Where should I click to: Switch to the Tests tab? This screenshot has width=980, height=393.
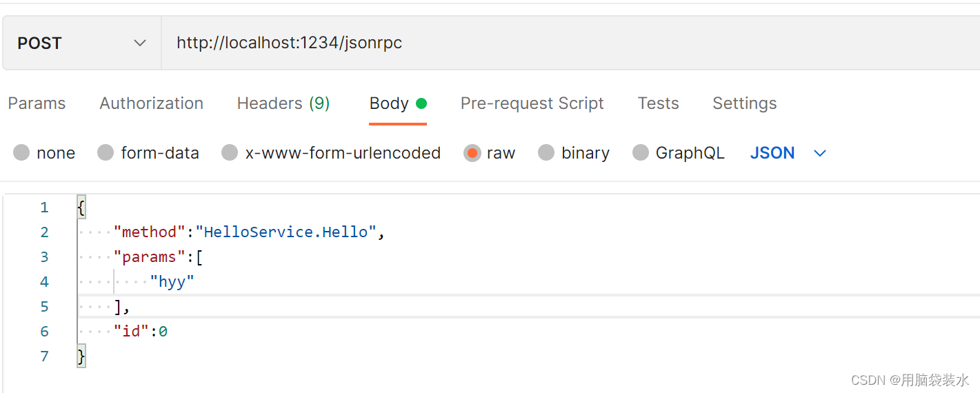click(x=658, y=103)
